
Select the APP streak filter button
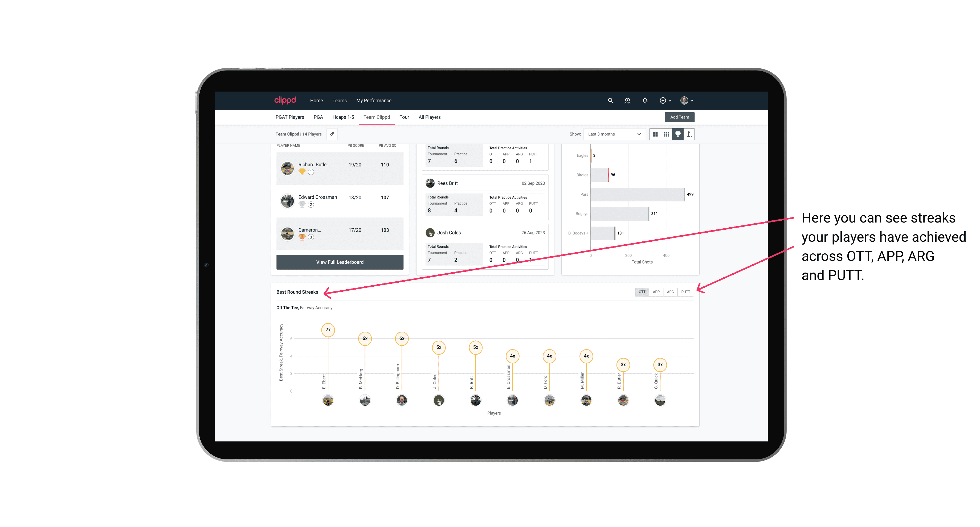tap(656, 291)
